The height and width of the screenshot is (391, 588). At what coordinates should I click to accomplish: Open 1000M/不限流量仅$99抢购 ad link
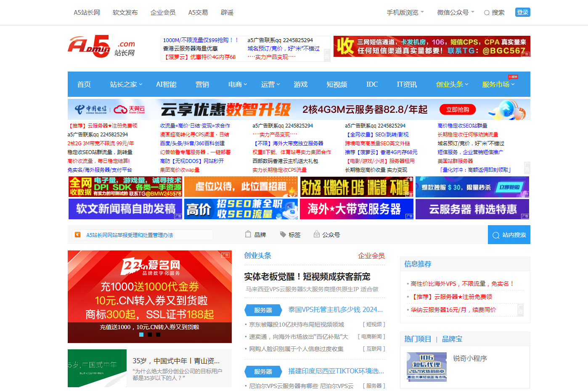(201, 40)
